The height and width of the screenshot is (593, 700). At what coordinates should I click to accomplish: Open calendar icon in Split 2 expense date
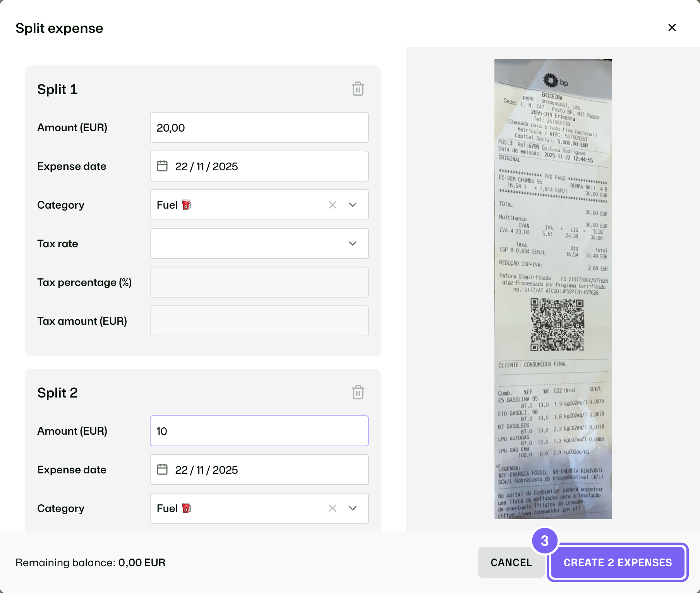click(x=162, y=470)
